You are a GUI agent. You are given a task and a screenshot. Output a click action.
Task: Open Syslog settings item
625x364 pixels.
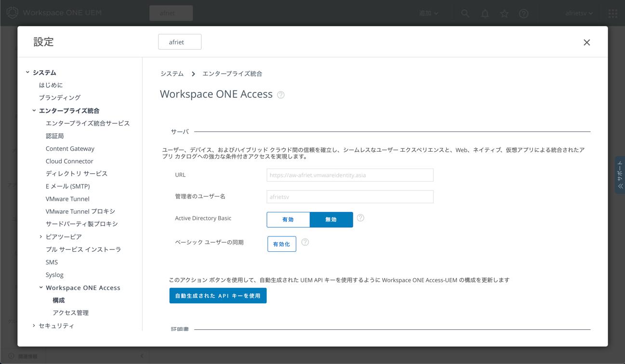click(x=54, y=275)
